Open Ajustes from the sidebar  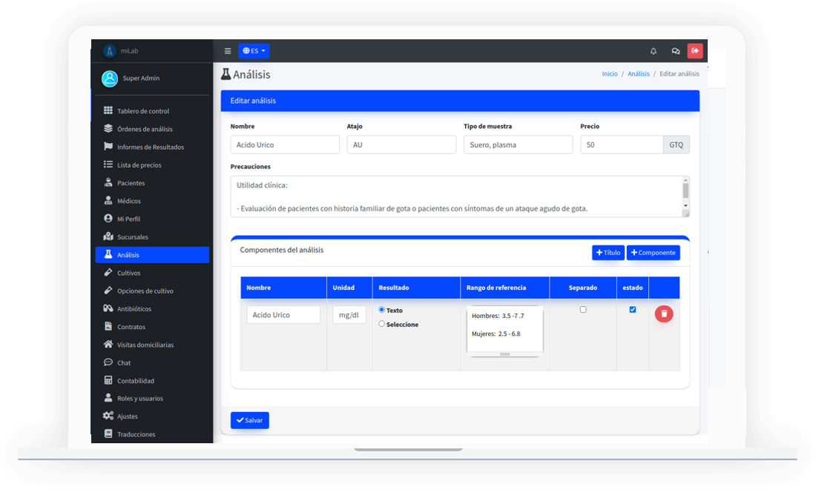tap(127, 417)
